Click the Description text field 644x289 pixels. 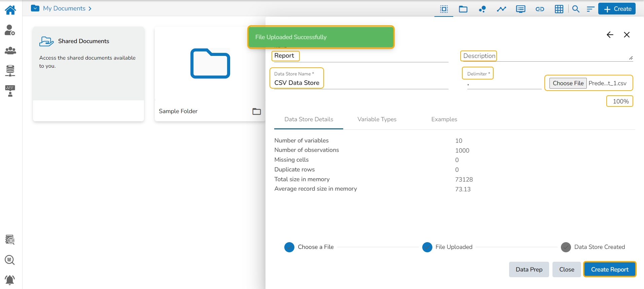pyautogui.click(x=545, y=56)
